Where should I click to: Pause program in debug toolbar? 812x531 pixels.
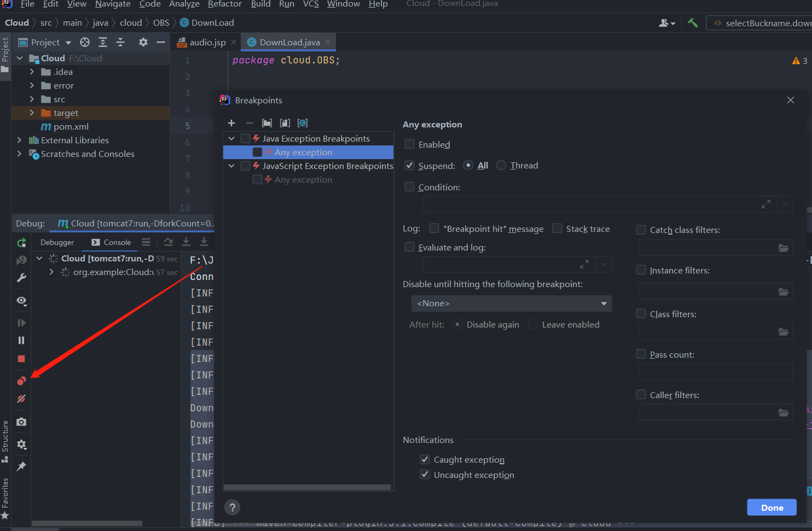21,340
